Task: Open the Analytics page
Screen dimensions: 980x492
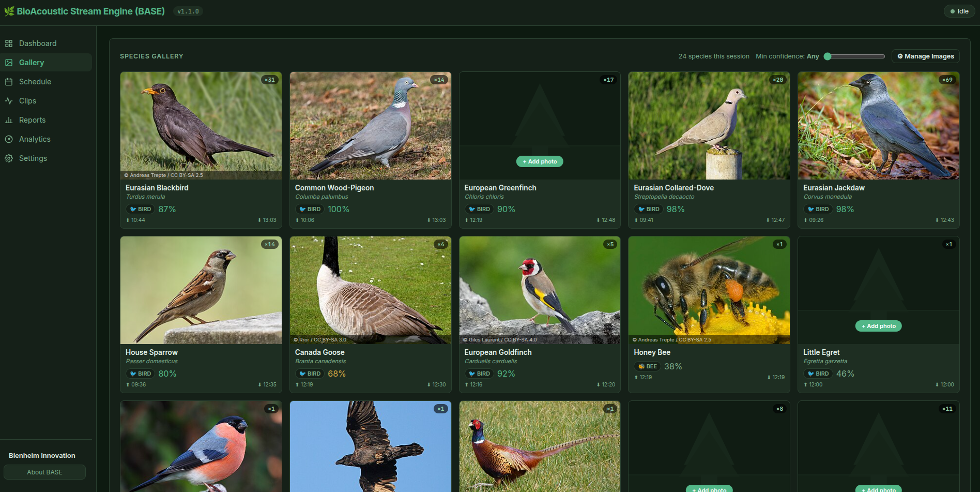Action: pos(46,139)
